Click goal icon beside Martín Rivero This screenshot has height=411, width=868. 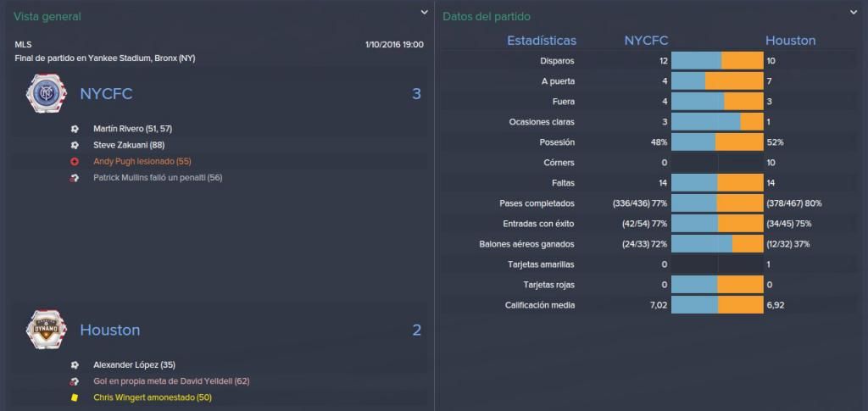[75, 128]
